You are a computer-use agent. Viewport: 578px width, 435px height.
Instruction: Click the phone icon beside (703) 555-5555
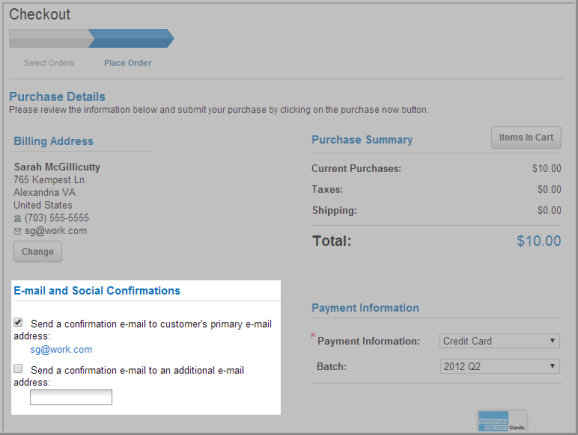[x=17, y=219]
